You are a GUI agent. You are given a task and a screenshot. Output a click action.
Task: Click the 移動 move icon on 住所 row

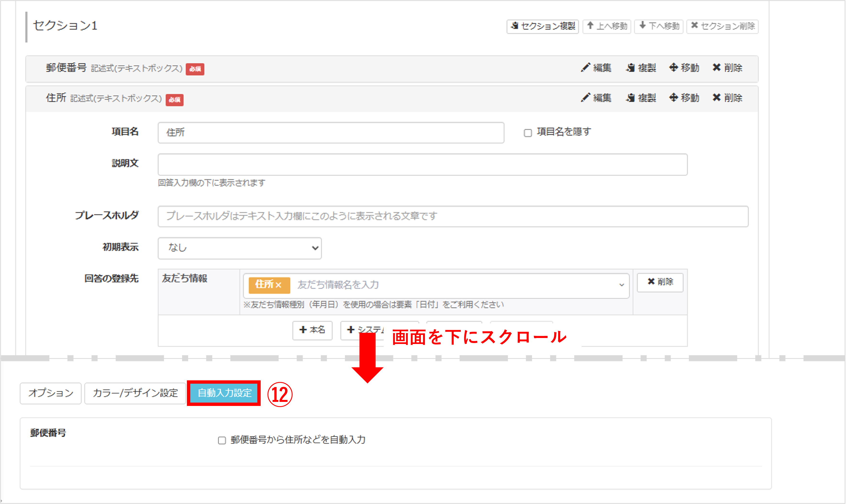[x=674, y=97]
